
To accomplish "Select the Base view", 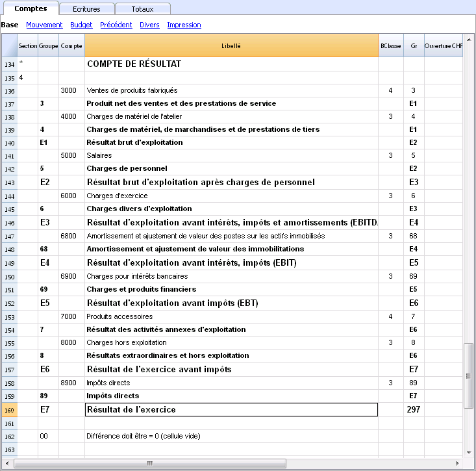I will point(10,25).
